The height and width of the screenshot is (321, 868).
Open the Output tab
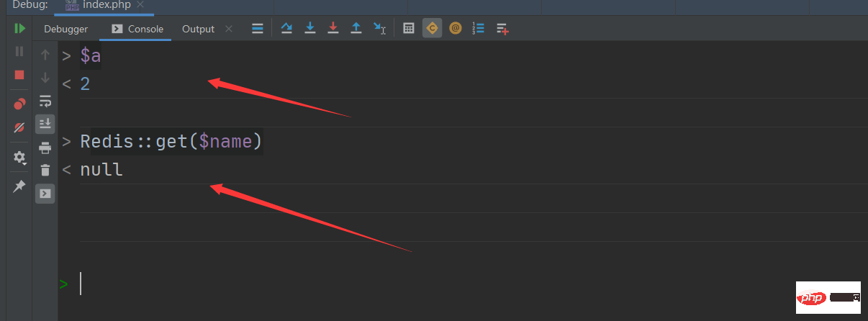[x=198, y=29]
